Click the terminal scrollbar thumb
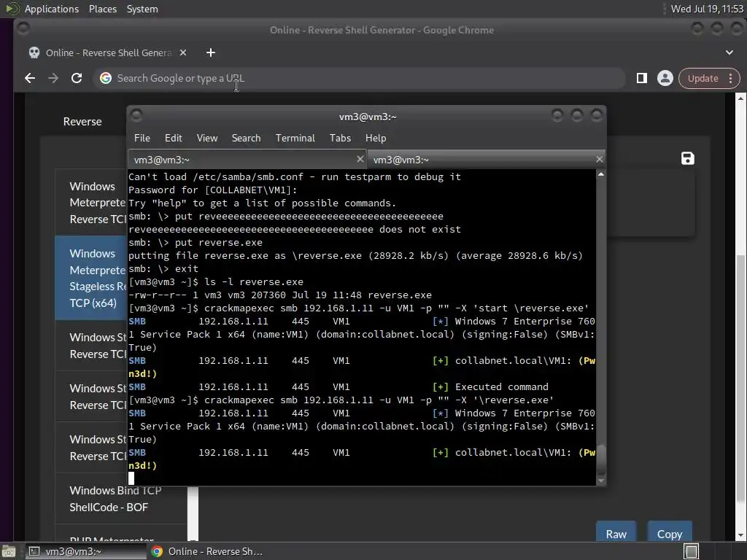This screenshot has height=560, width=747. [x=601, y=459]
